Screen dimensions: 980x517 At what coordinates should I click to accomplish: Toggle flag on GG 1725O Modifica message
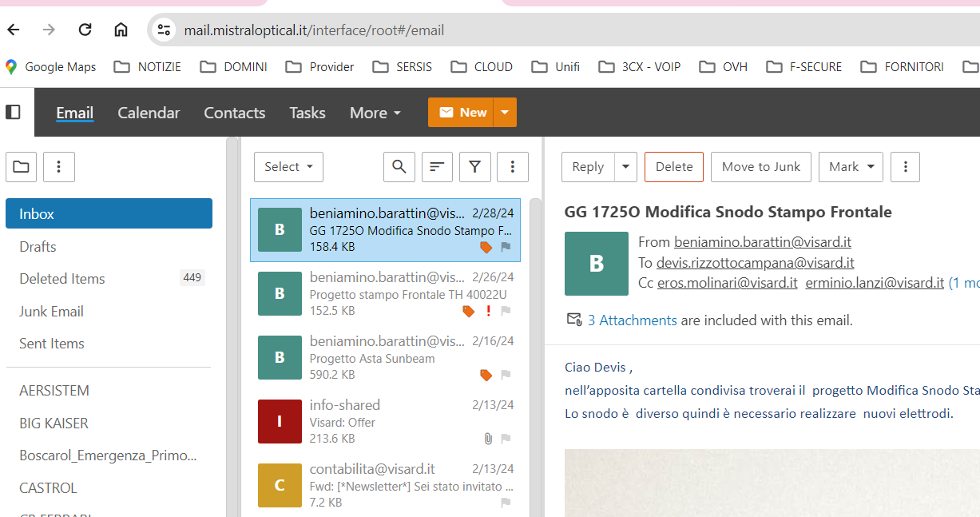(506, 248)
